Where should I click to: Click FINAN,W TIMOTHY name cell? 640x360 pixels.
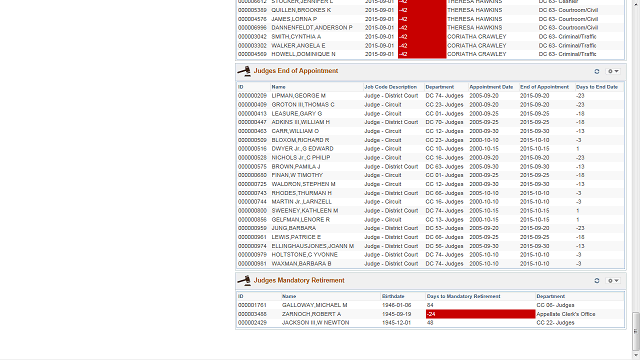click(x=297, y=176)
